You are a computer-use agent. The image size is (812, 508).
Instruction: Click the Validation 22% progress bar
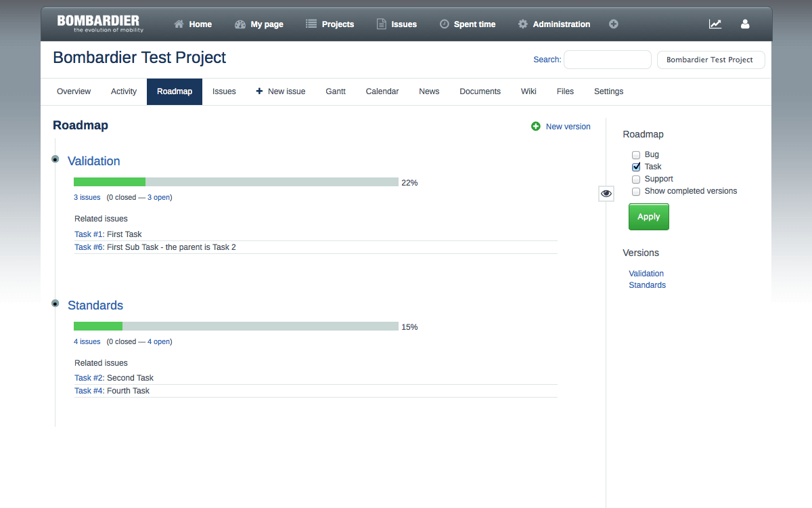point(236,182)
